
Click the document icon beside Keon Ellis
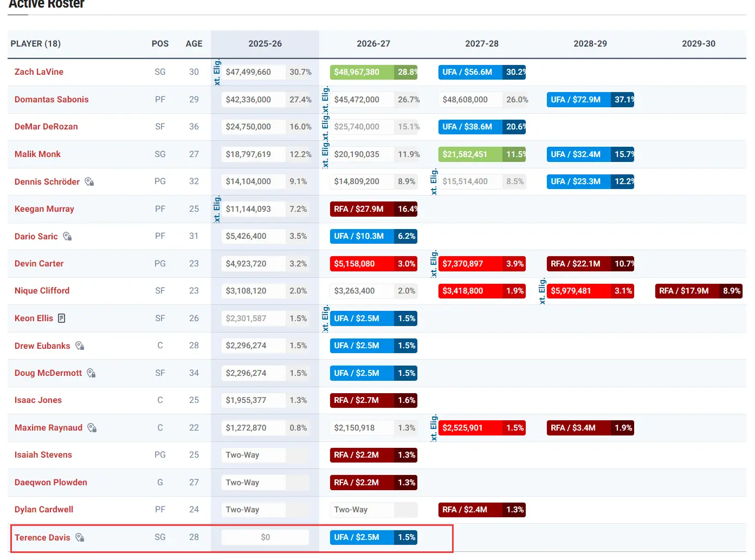click(62, 318)
